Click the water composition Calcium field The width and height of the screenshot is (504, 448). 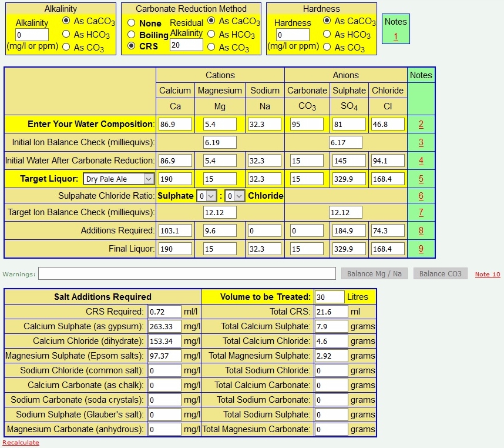(x=175, y=124)
